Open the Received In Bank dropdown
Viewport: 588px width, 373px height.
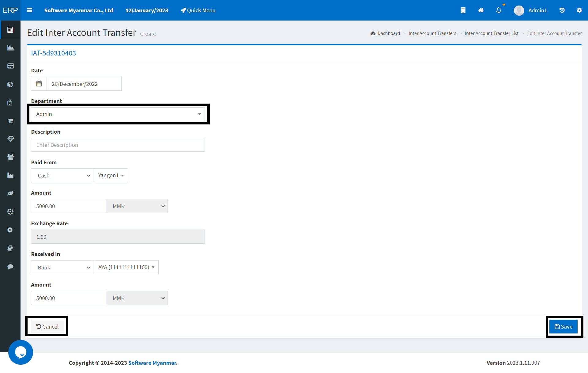click(x=62, y=267)
